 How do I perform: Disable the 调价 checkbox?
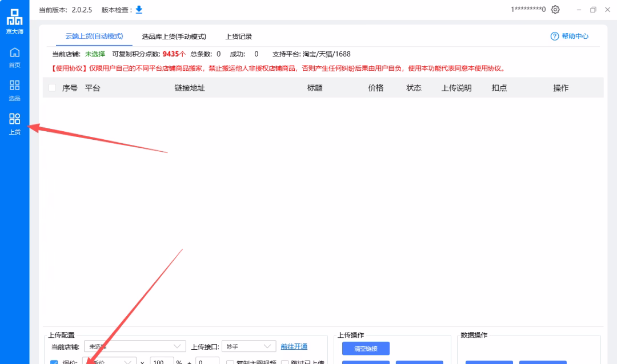point(54,362)
